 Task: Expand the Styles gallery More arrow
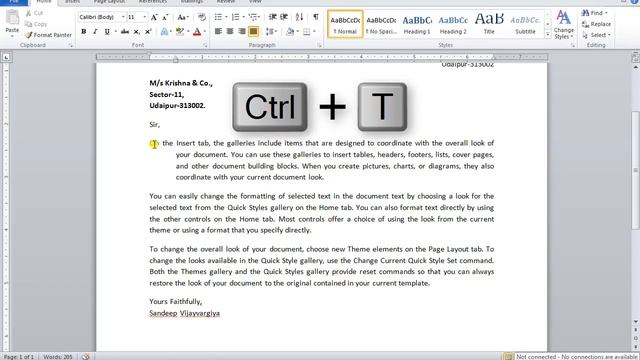point(548,34)
